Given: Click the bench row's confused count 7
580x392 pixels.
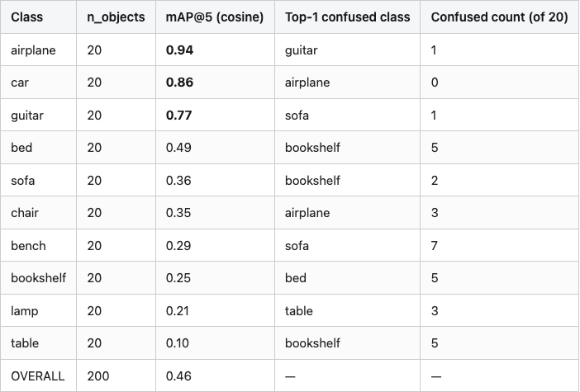Looking at the screenshot, I should (435, 246).
